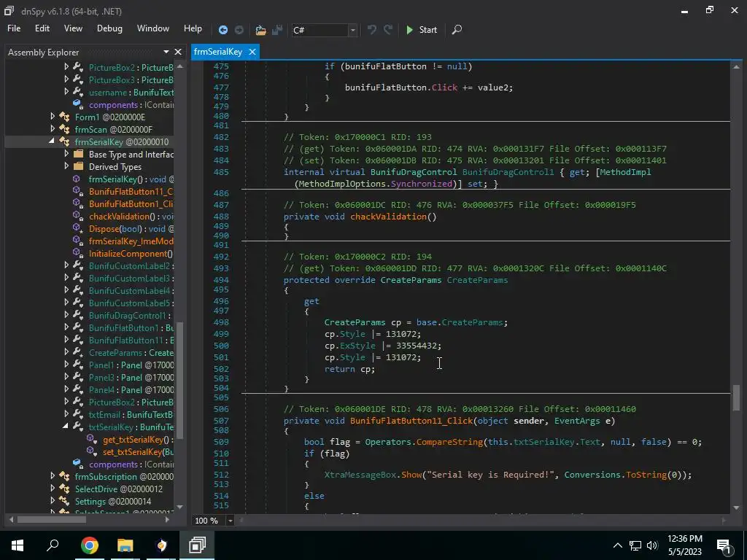
Task: Click the code editor scroll down arrow
Action: coord(736,507)
